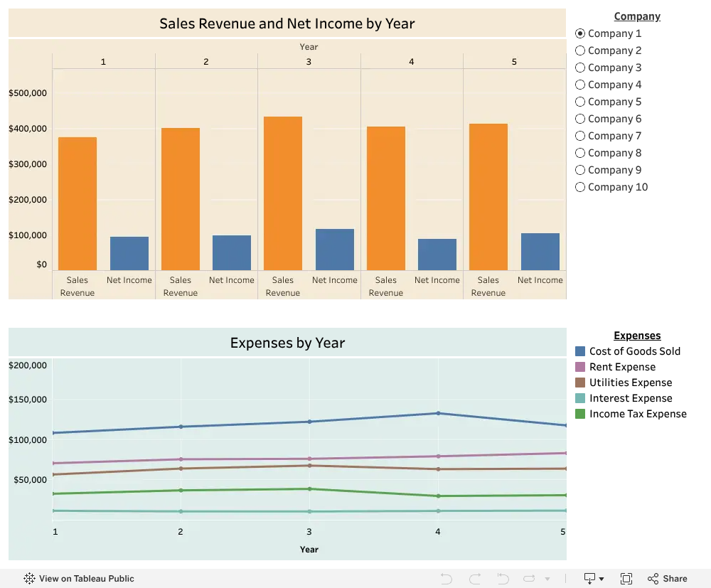Click the Share button label

click(675, 579)
